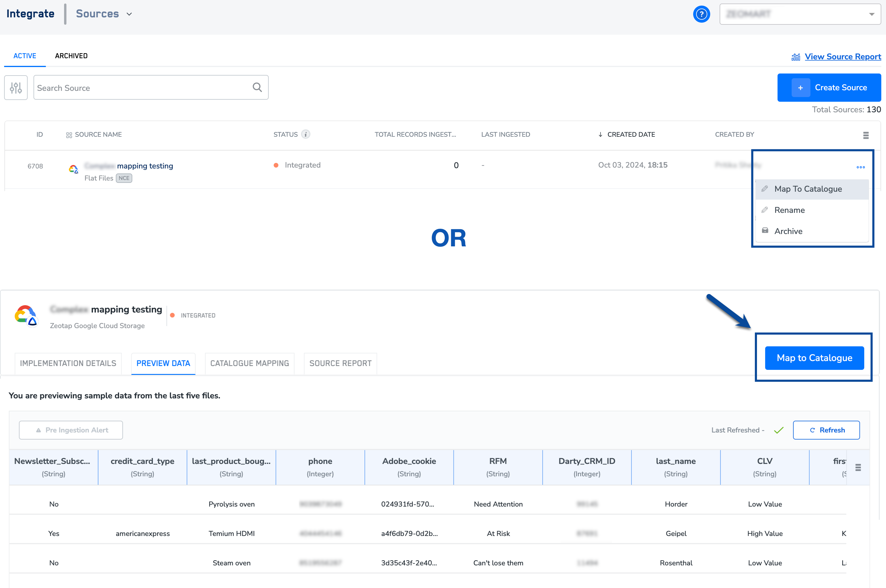
Task: Open the source table column menu icon
Action: [865, 135]
